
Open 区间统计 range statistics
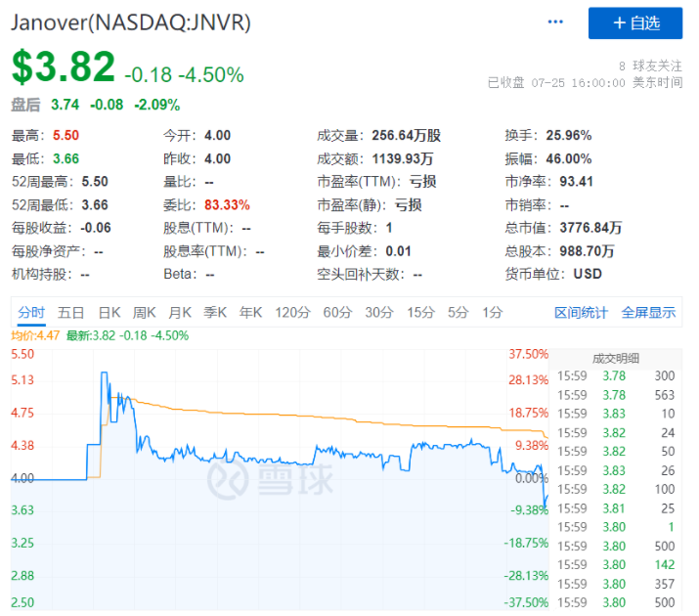point(581,312)
